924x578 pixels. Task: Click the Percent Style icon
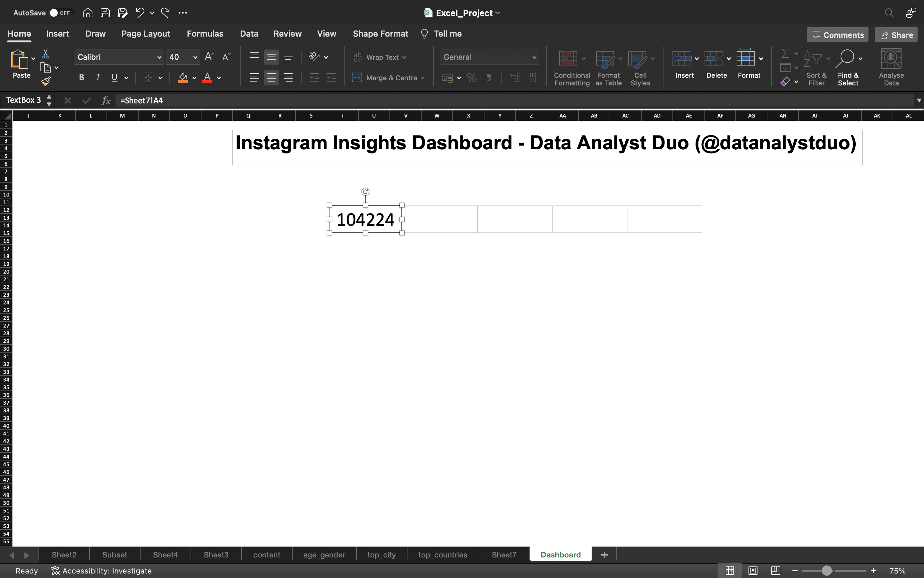point(472,78)
